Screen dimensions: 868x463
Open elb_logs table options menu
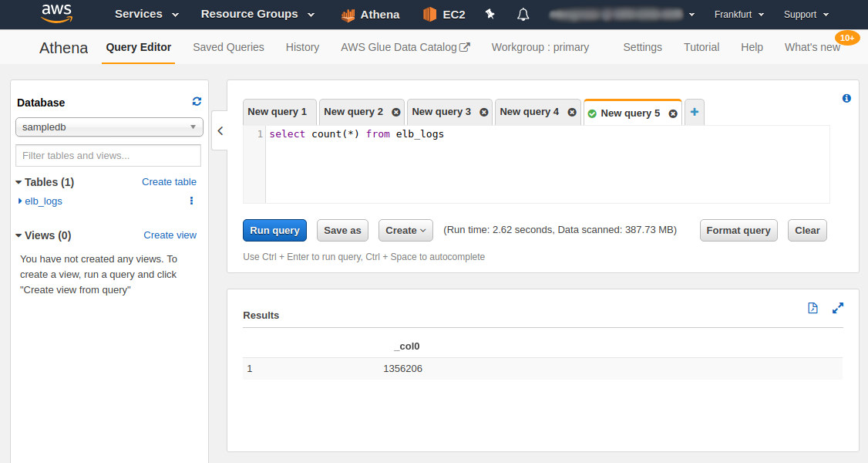click(191, 201)
